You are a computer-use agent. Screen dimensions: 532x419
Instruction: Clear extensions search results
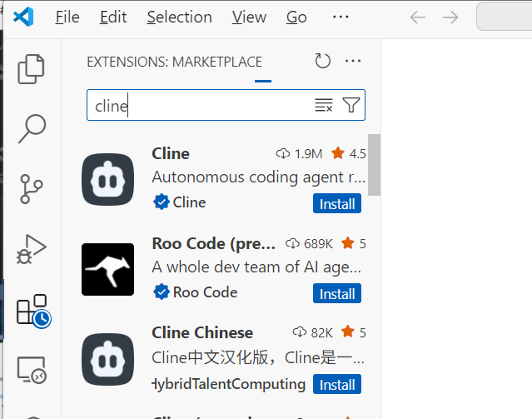323,105
